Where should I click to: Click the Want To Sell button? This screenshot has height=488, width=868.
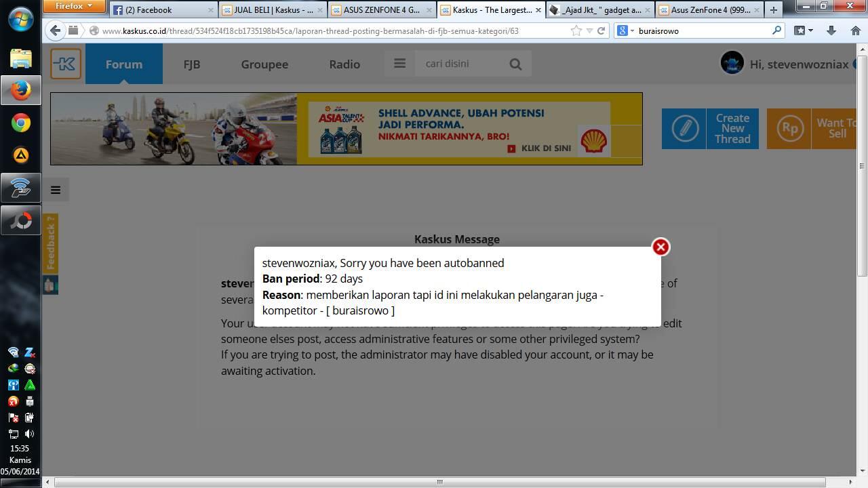(812, 128)
